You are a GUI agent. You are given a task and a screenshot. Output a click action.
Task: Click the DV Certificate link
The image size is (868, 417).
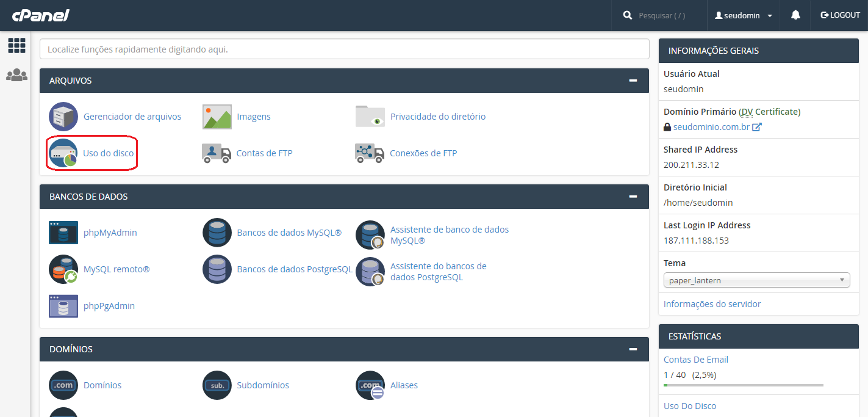[x=769, y=112]
